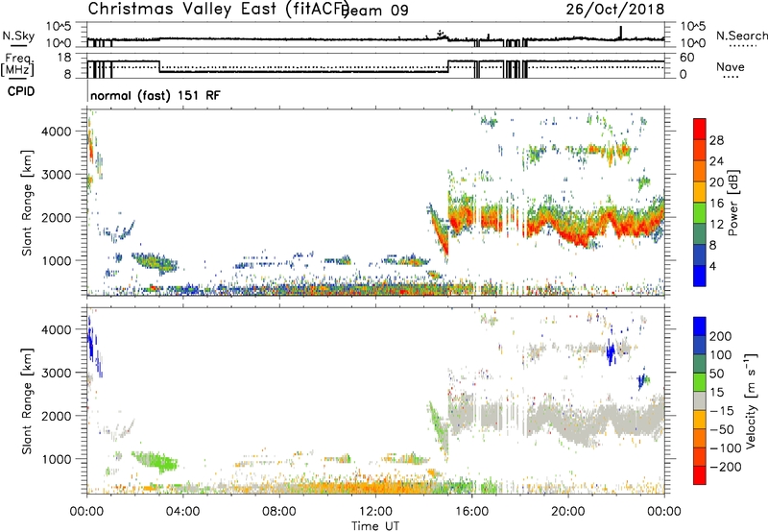
Task: Click the '16:00' time axis tick label
Action: 471,512
